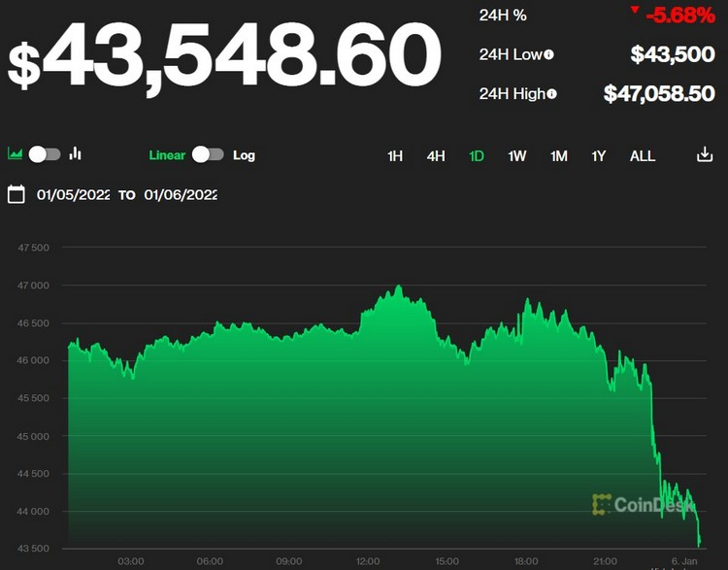Toggle the Linear to Log scale switch

tap(208, 154)
